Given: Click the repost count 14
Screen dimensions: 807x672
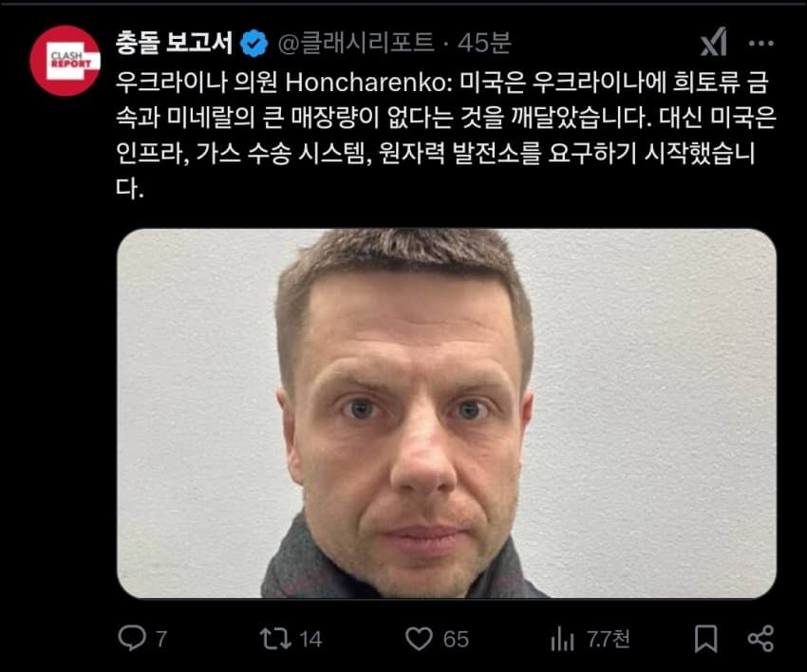Looking at the screenshot, I should [310, 639].
